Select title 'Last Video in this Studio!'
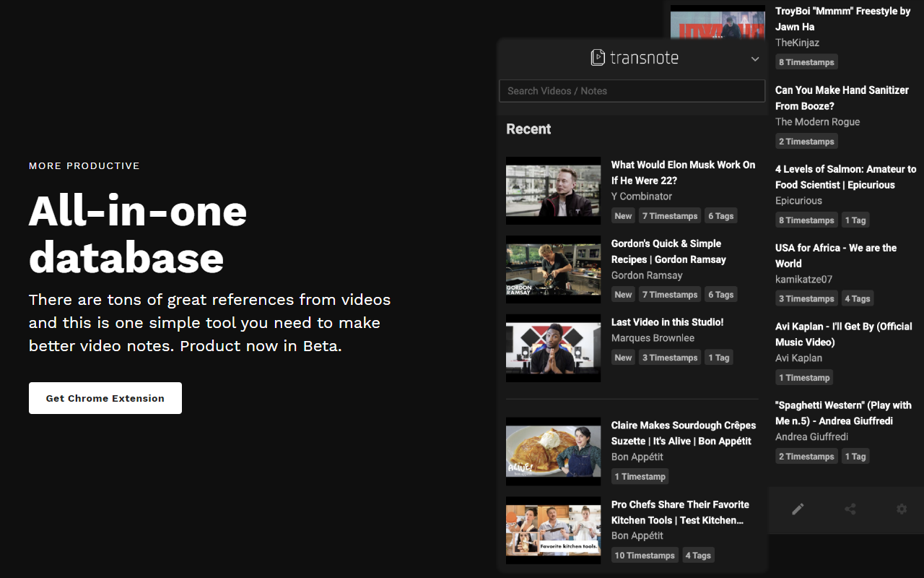The image size is (924, 578). 667,322
